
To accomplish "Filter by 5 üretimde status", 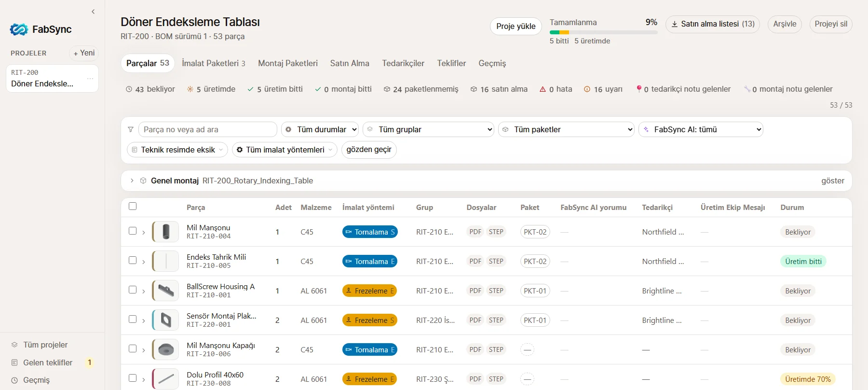I will [211, 89].
